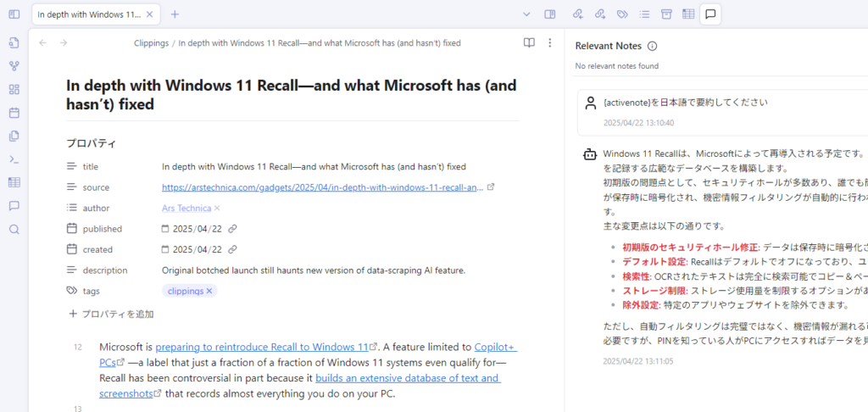Screen dimensions: 868x412
Task: Click 'プロパティを追加' to add a property
Action: coord(111,314)
